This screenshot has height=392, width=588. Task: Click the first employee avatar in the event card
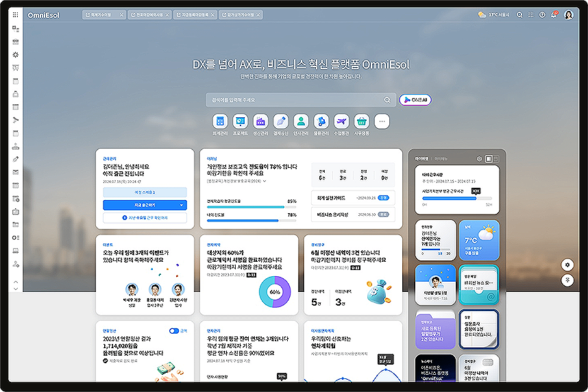coord(132,290)
